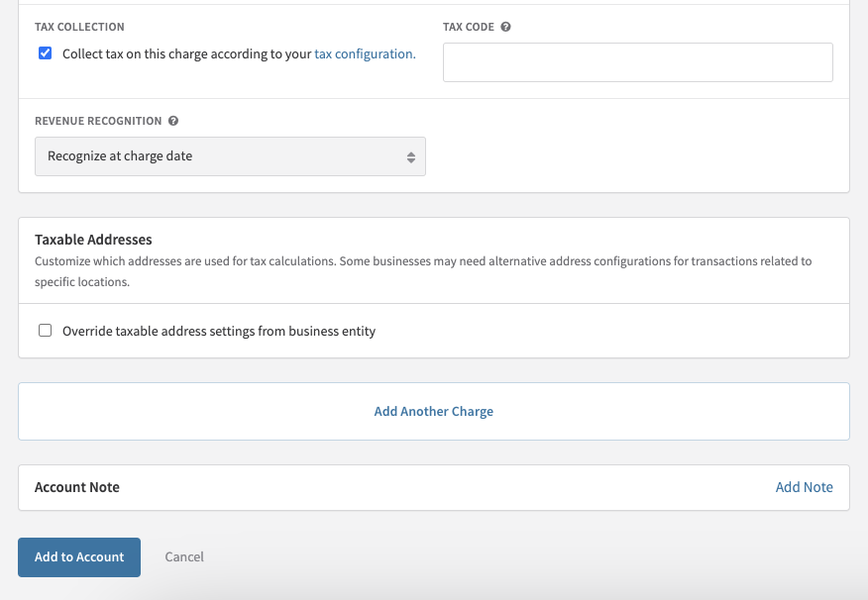Open the Recognize at charge date dropdown

pos(230,156)
